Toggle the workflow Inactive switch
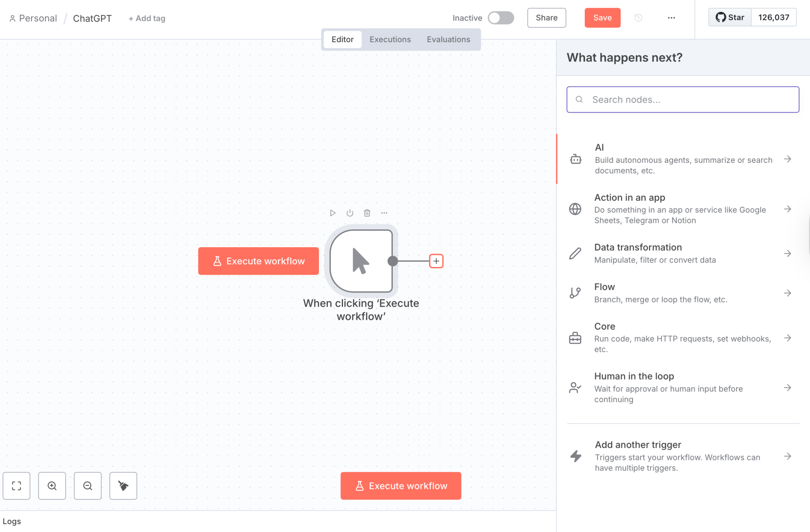 pos(501,18)
